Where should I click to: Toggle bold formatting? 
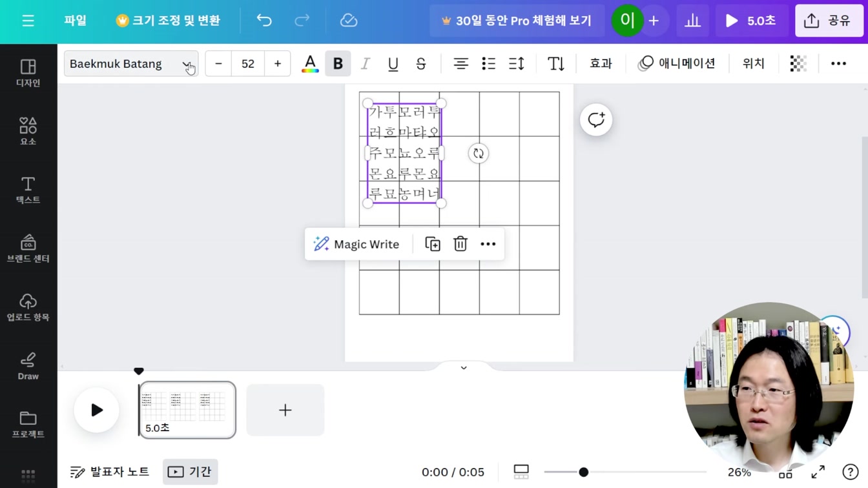coord(338,63)
